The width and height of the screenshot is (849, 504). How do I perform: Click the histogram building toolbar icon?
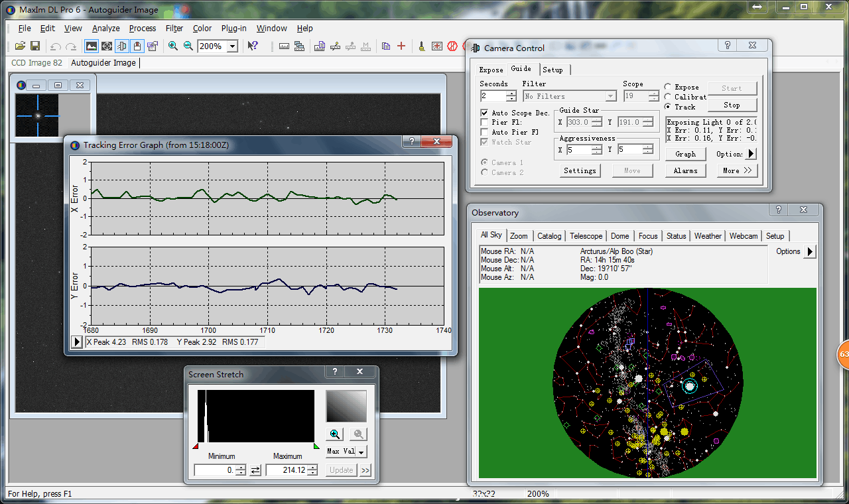[320, 46]
